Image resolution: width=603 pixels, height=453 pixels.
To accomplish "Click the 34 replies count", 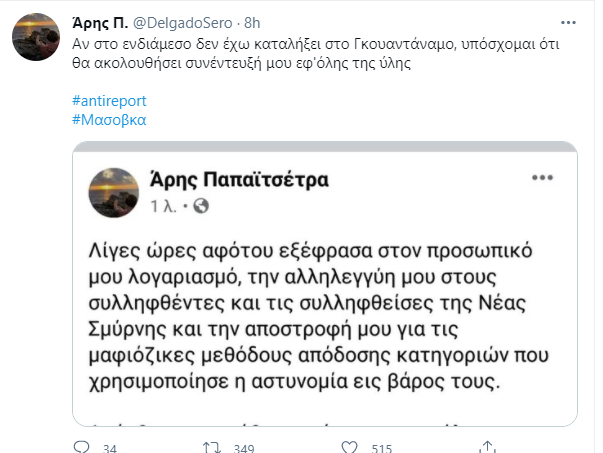I will pyautogui.click(x=111, y=446).
